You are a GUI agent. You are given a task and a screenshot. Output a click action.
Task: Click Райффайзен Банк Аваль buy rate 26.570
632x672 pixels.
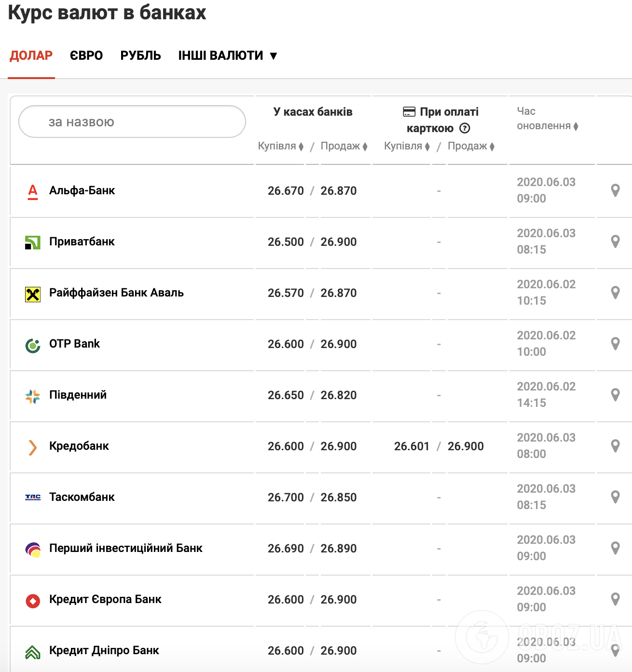286,293
